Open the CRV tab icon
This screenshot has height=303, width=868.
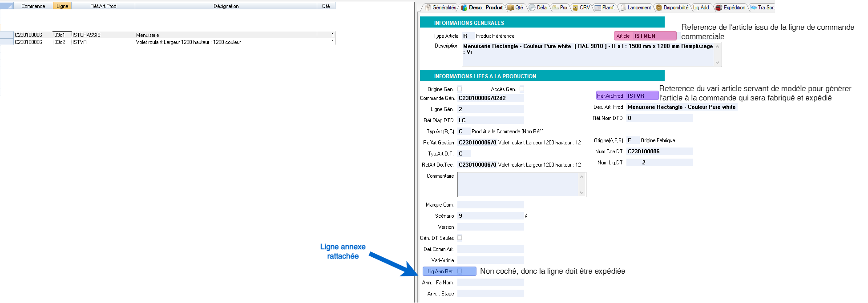581,8
